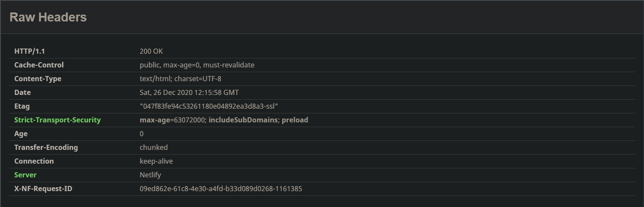Viewport: 644px width, 207px height.
Task: Click the text/html charset=UTF-8 value
Action: click(x=180, y=79)
